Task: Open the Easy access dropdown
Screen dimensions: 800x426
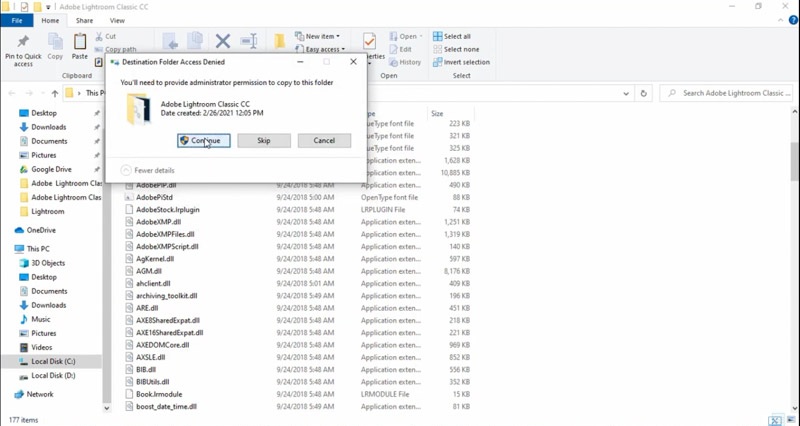Action: click(320, 49)
